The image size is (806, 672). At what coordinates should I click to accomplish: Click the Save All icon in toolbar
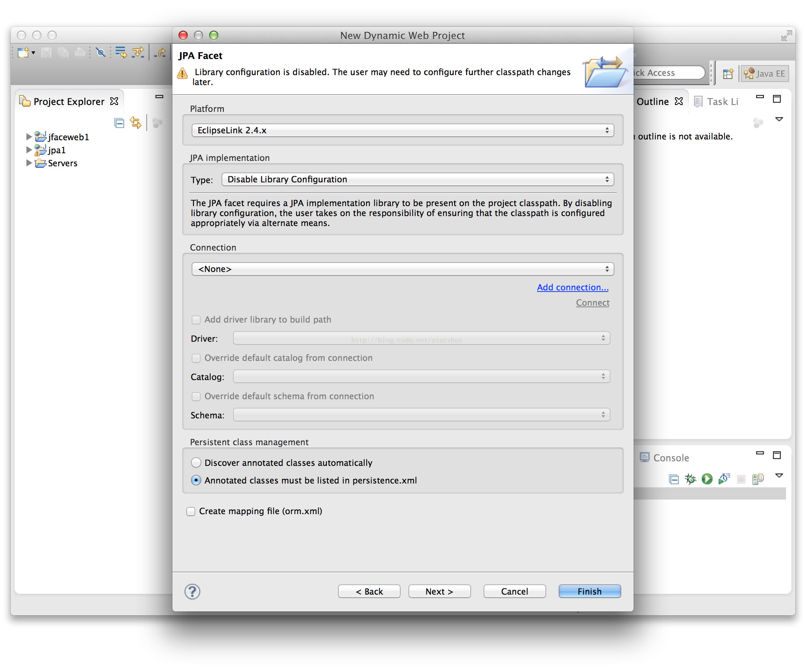coord(63,52)
